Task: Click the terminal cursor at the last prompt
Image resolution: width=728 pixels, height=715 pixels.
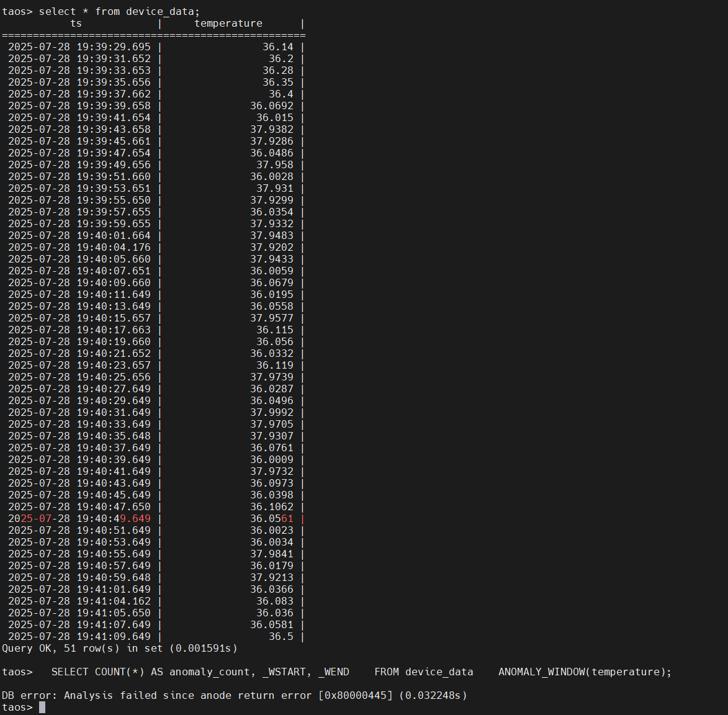Action: tap(42, 708)
